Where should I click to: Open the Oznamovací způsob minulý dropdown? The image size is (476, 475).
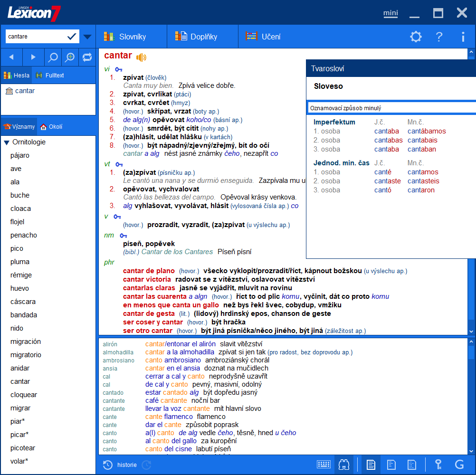tap(391, 108)
